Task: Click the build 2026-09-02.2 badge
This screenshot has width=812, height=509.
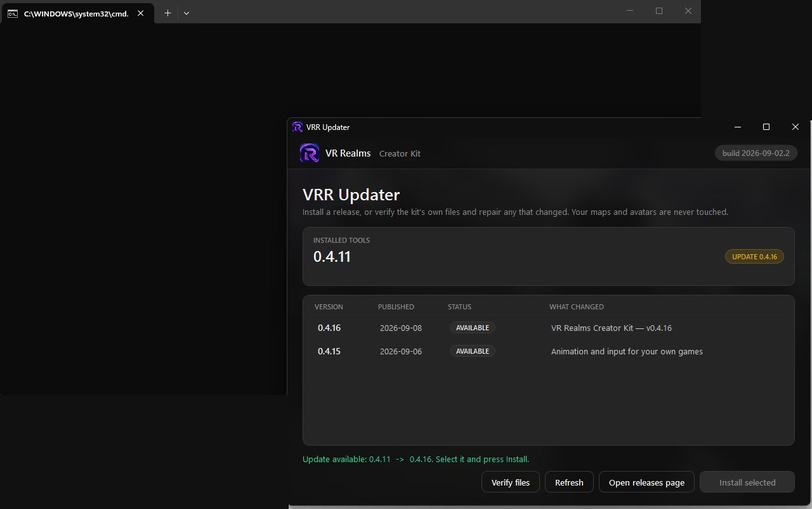Action: coord(756,153)
